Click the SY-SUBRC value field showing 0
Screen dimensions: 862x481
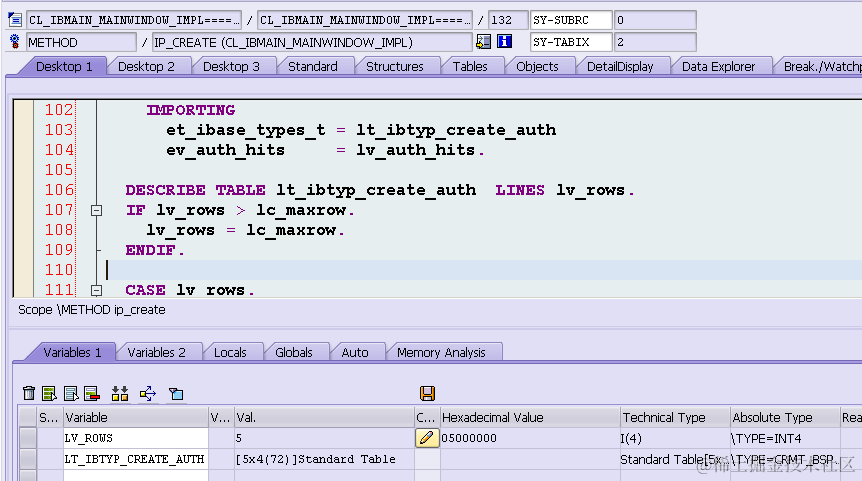(x=655, y=20)
